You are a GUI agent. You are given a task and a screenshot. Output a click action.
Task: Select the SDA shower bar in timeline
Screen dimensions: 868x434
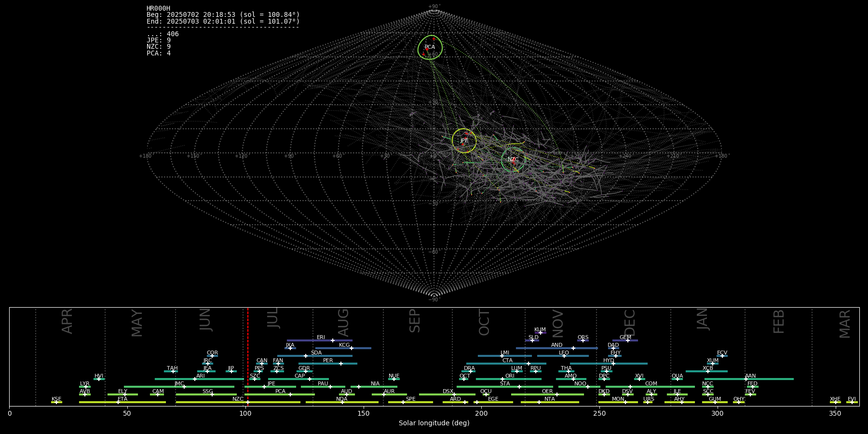[315, 356]
